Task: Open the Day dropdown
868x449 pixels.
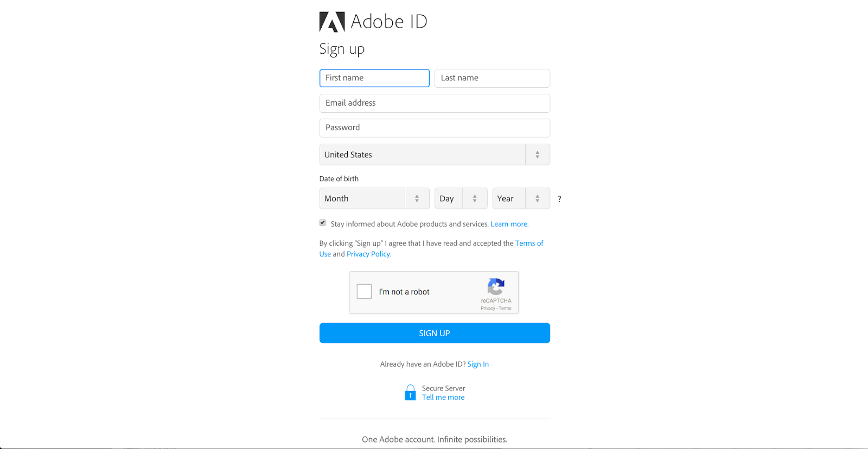Action: 461,198
